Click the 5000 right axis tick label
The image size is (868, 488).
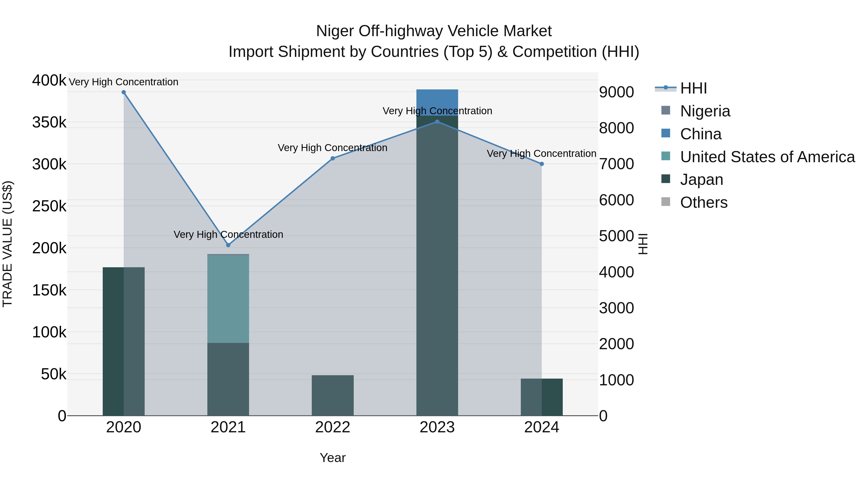coord(617,236)
